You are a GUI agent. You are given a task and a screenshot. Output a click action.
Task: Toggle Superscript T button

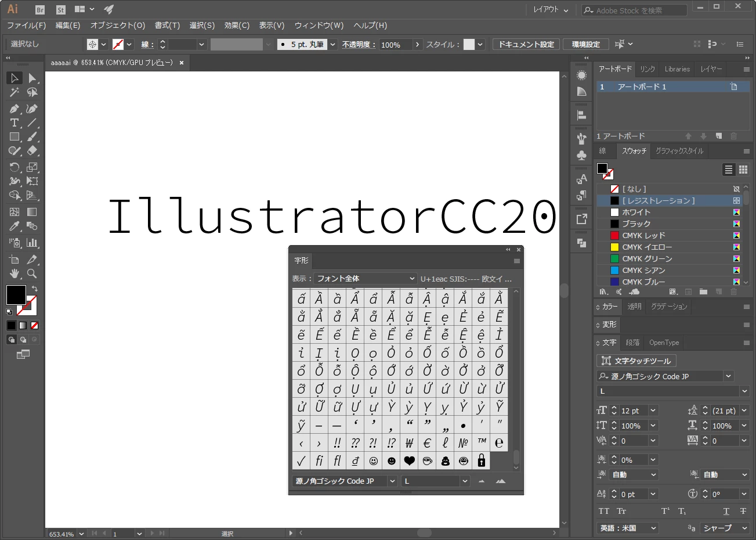point(665,511)
